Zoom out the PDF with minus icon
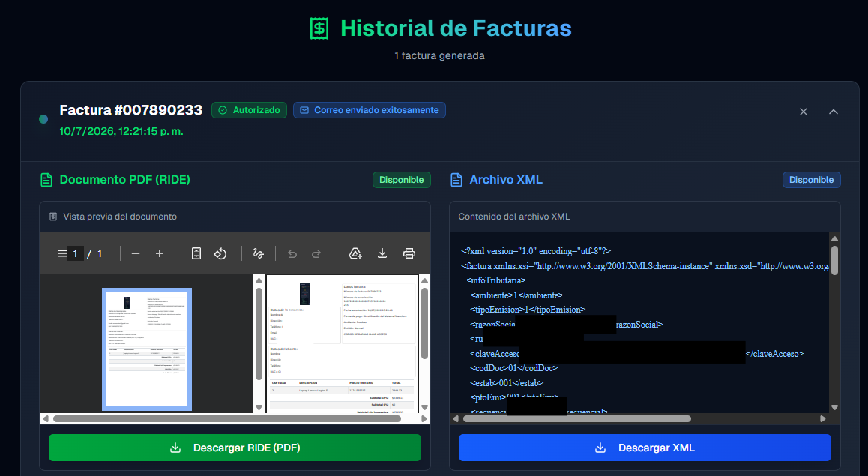868x476 pixels. (x=136, y=253)
